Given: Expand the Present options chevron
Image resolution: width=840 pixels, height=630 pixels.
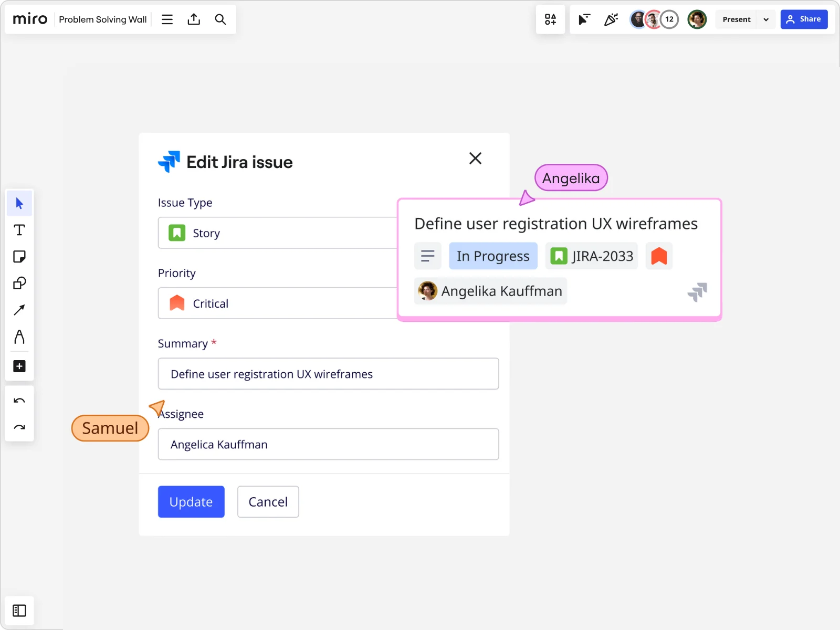Looking at the screenshot, I should (x=766, y=19).
